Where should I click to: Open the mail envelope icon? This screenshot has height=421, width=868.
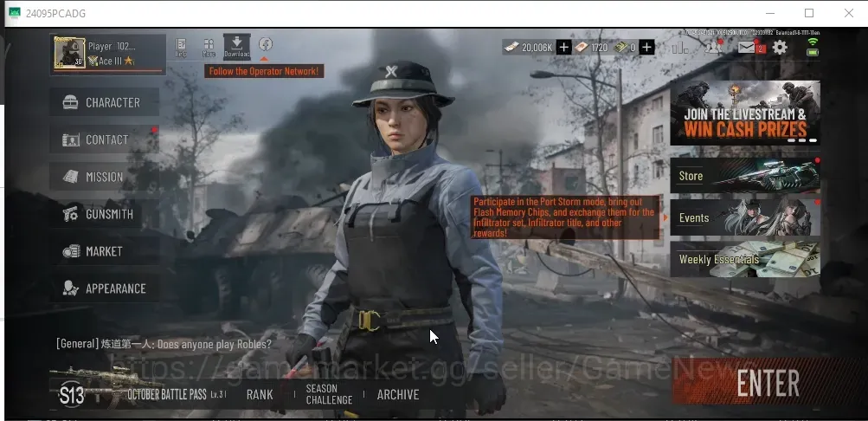point(746,48)
